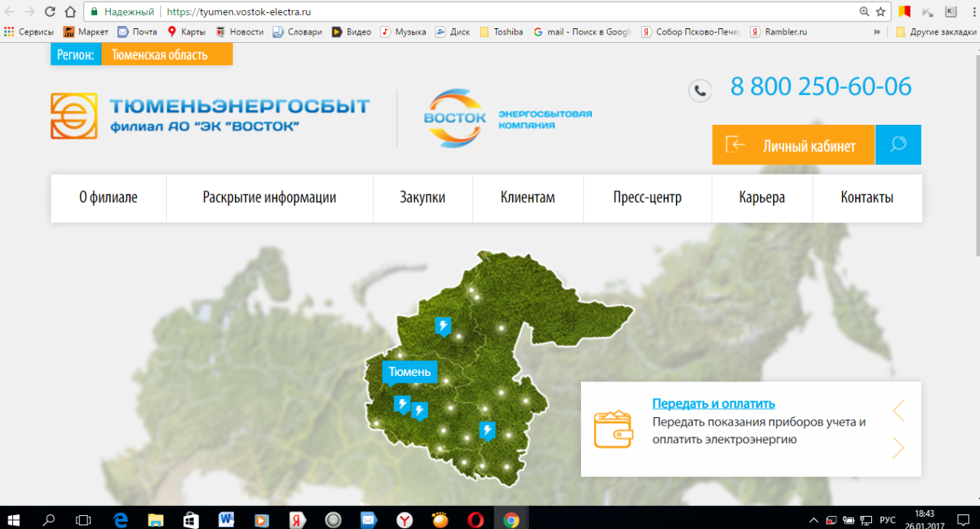The height and width of the screenshot is (529, 980).
Task: Click the blue site search button
Action: click(x=898, y=145)
